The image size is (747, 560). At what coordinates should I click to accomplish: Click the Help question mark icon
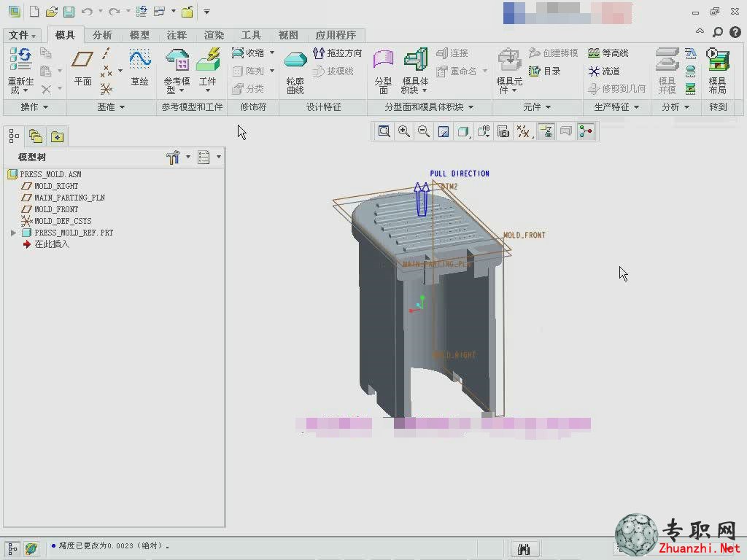tap(735, 31)
